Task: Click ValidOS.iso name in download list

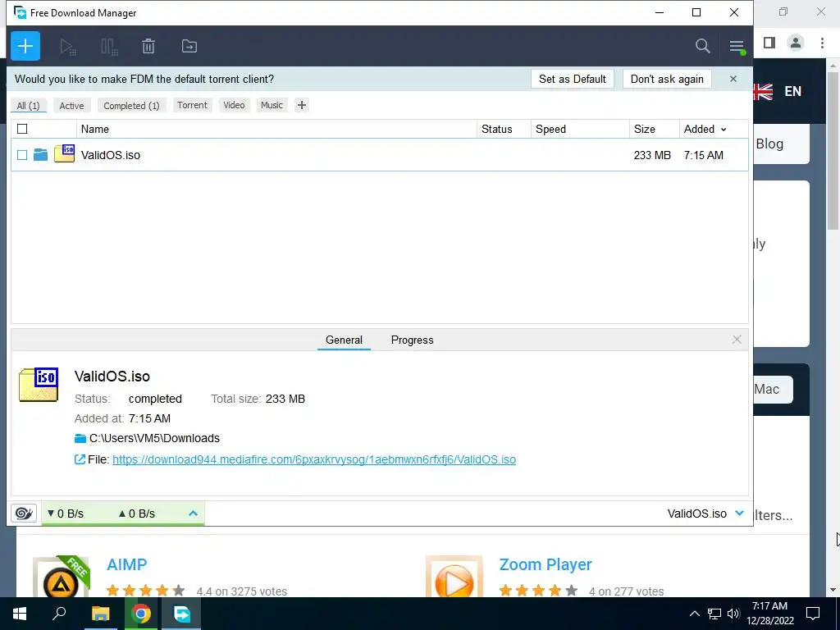Action: (x=111, y=155)
